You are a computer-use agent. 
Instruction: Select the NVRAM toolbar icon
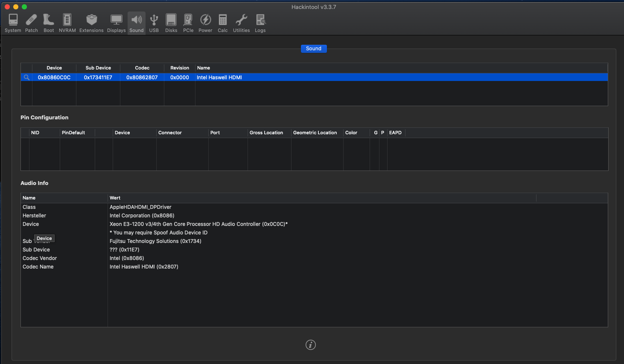tap(67, 23)
